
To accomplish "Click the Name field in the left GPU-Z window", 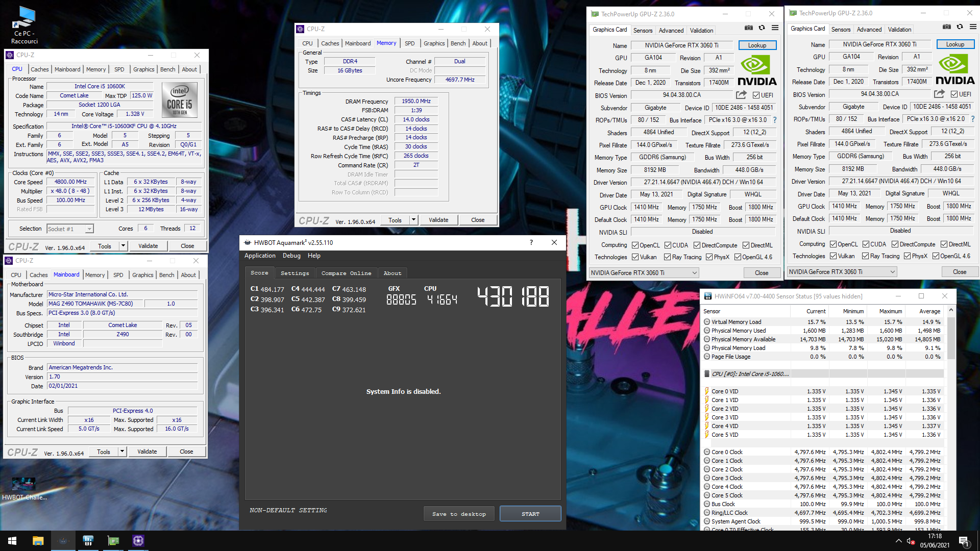I will [x=681, y=45].
